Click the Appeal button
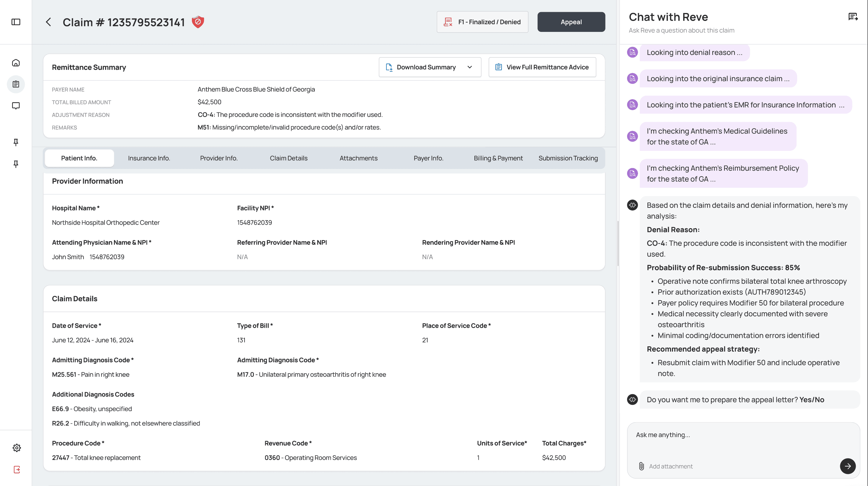 point(571,22)
